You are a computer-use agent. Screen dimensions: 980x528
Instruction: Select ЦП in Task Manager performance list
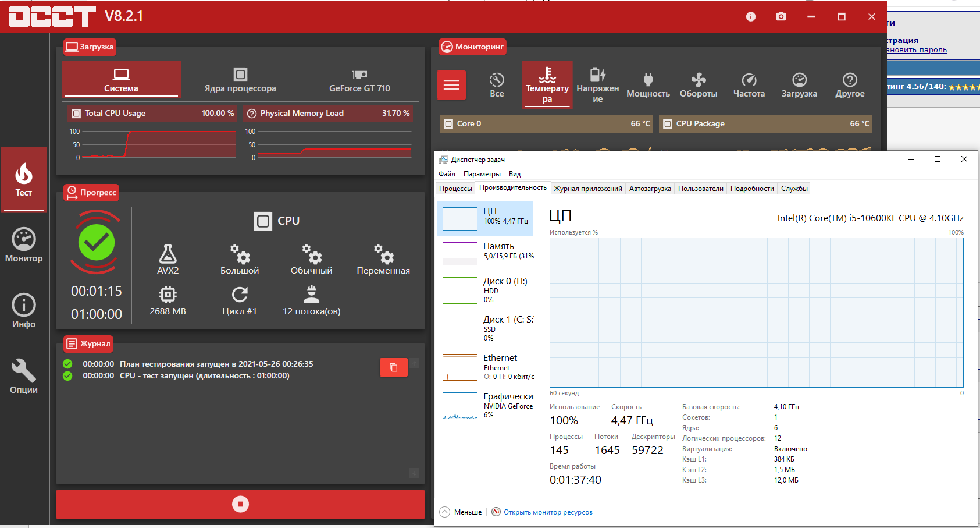coord(485,219)
